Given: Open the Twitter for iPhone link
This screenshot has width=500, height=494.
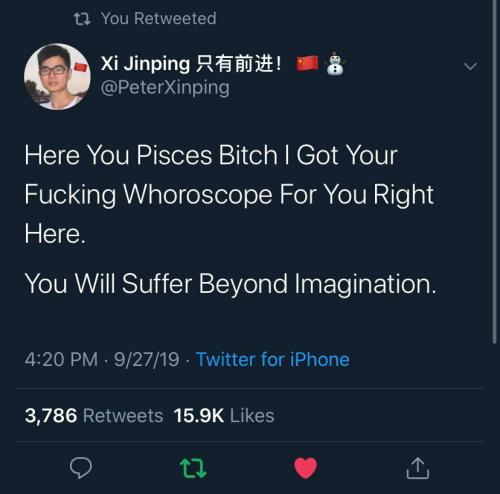Looking at the screenshot, I should tap(273, 359).
